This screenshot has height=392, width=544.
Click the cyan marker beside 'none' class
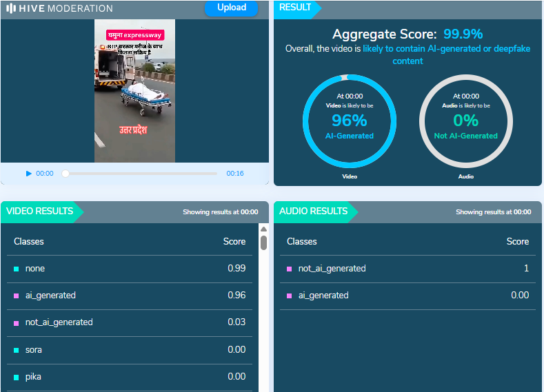pyautogui.click(x=17, y=269)
